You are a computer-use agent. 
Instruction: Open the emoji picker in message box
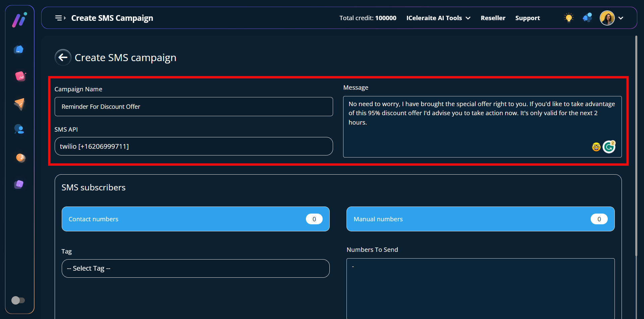[596, 147]
